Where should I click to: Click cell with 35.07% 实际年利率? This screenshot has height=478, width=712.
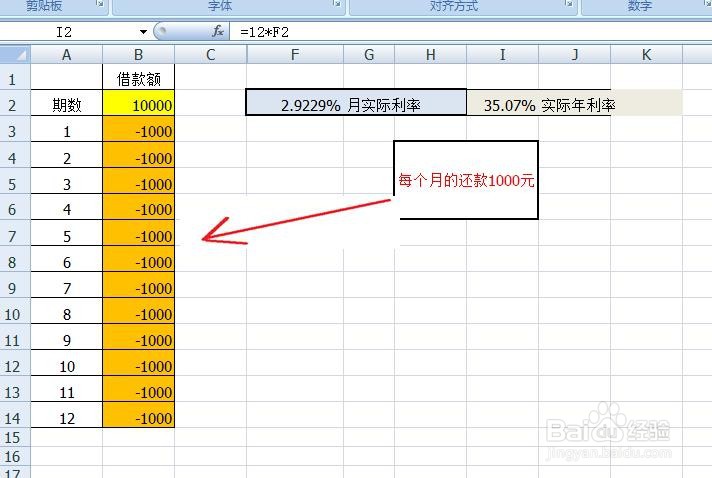[539, 103]
